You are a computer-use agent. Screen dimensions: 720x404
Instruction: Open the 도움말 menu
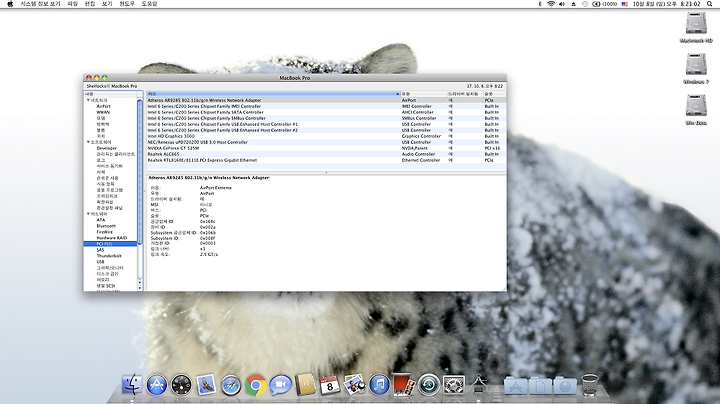click(x=149, y=4)
